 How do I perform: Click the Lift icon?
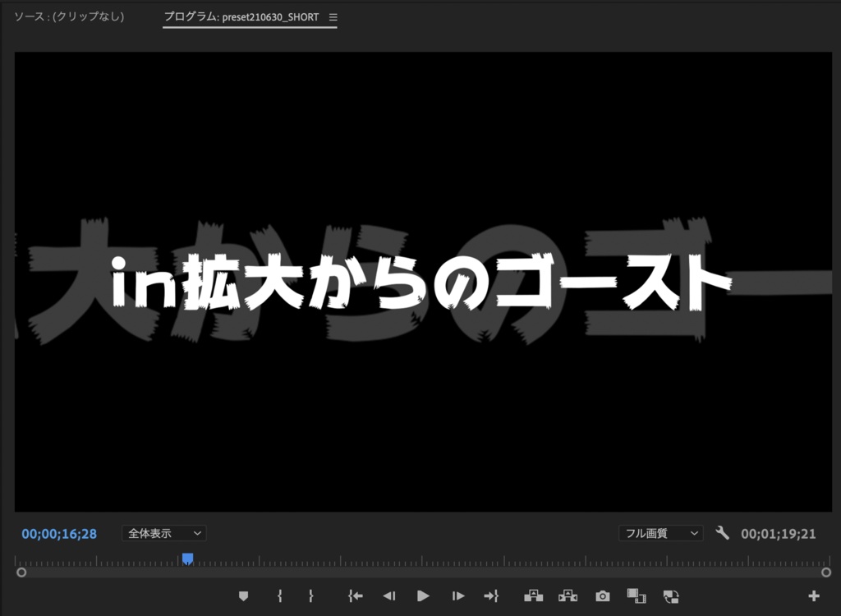532,595
